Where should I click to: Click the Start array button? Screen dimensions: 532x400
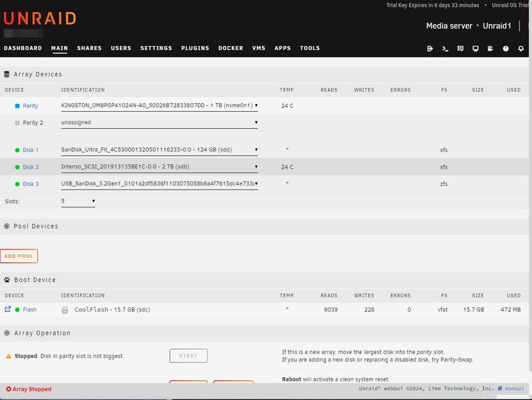pos(188,355)
